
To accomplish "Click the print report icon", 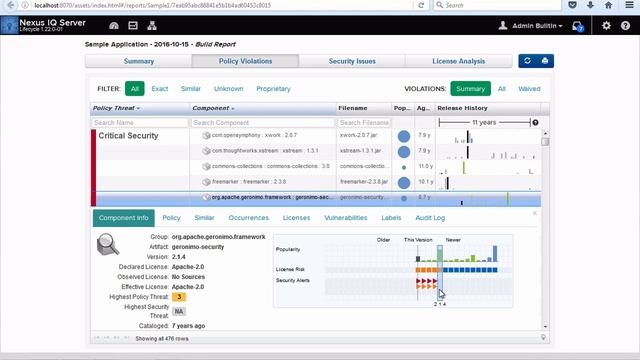I will (545, 61).
